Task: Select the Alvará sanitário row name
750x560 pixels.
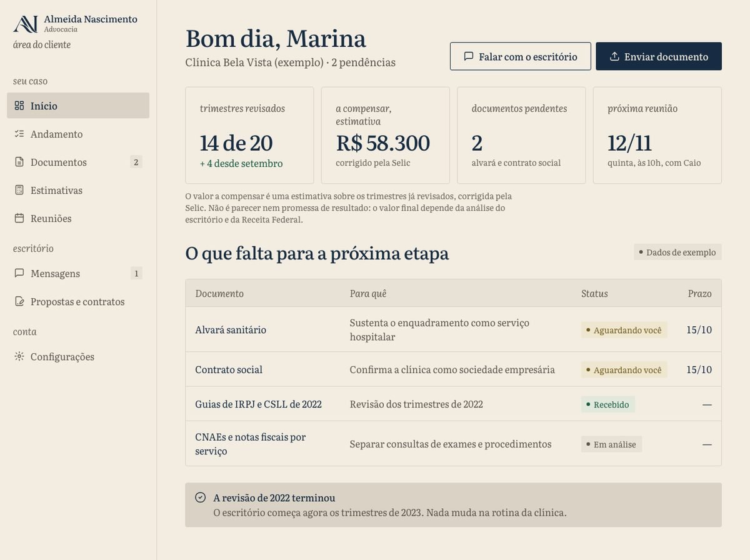Action: point(231,329)
